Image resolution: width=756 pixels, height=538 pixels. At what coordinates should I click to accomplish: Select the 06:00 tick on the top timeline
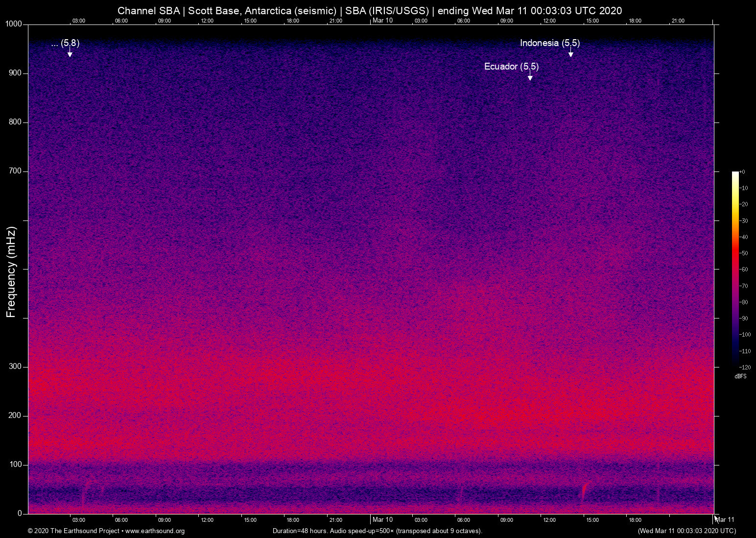[x=121, y=21]
